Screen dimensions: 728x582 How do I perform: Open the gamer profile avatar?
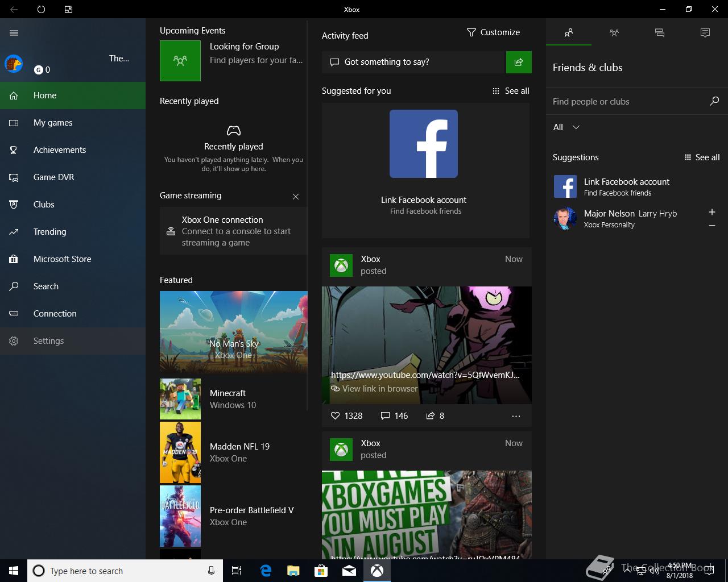[14, 64]
